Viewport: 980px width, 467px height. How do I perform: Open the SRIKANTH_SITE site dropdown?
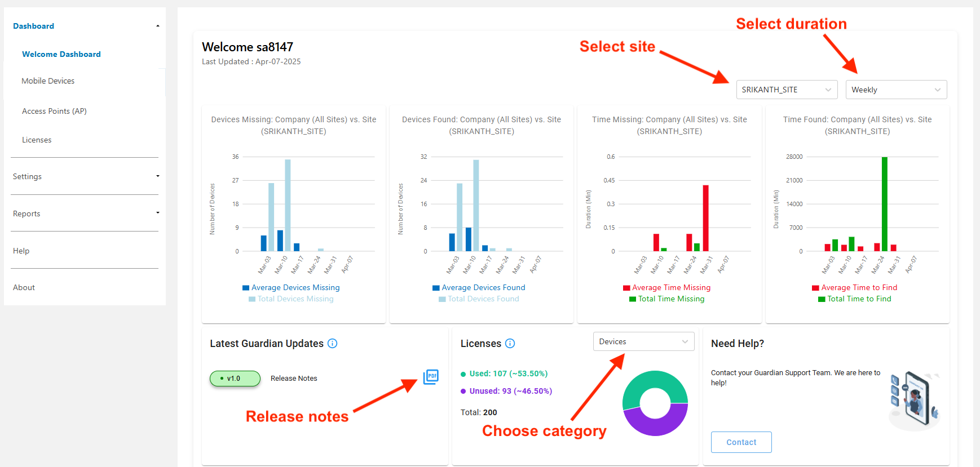tap(785, 90)
